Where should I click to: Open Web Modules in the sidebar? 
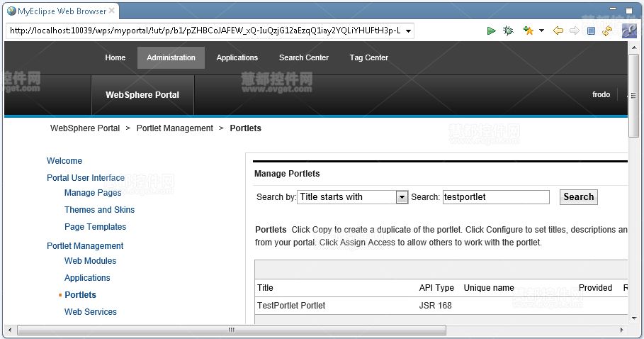91,261
